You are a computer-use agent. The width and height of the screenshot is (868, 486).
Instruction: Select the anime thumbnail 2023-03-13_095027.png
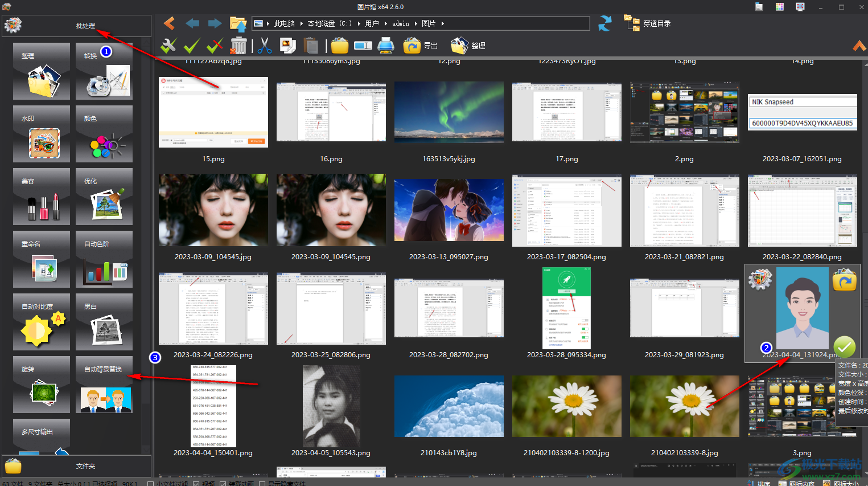(449, 210)
